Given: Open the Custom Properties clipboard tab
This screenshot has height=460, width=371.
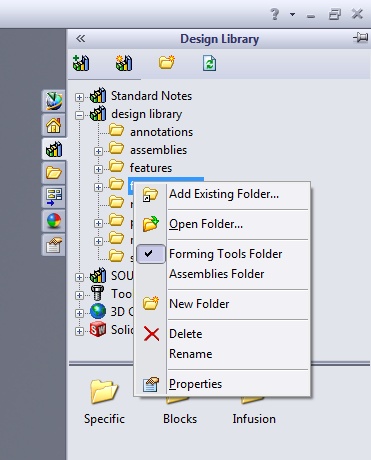Looking at the screenshot, I should [54, 245].
